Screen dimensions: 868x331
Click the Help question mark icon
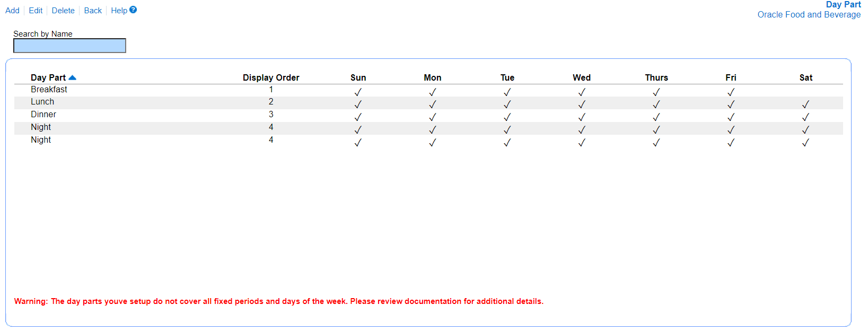(133, 10)
